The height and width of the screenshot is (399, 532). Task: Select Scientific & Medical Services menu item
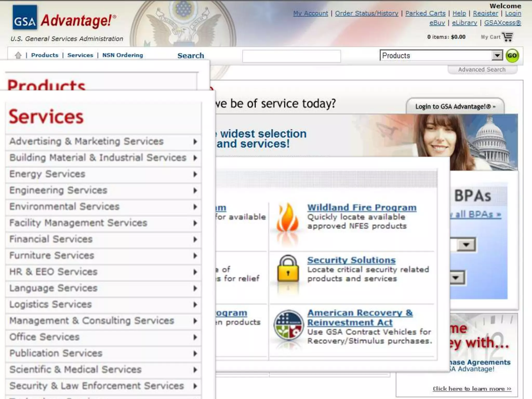(103, 370)
